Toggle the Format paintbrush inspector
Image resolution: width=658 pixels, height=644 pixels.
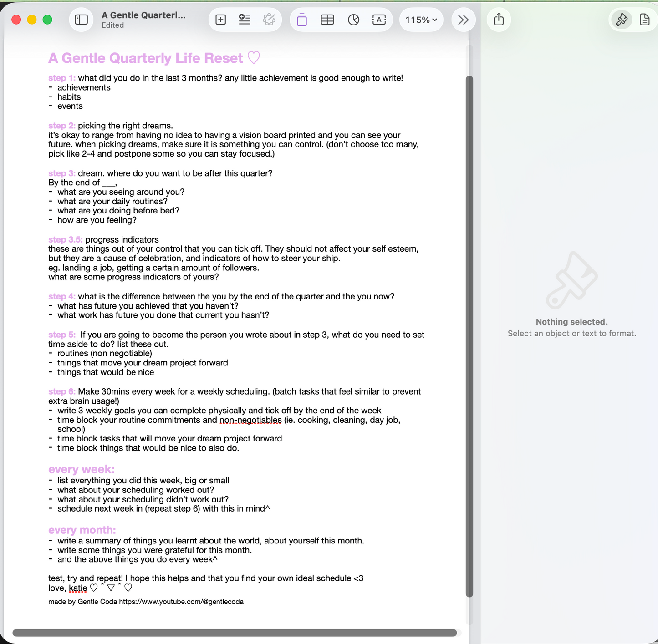[x=622, y=20]
